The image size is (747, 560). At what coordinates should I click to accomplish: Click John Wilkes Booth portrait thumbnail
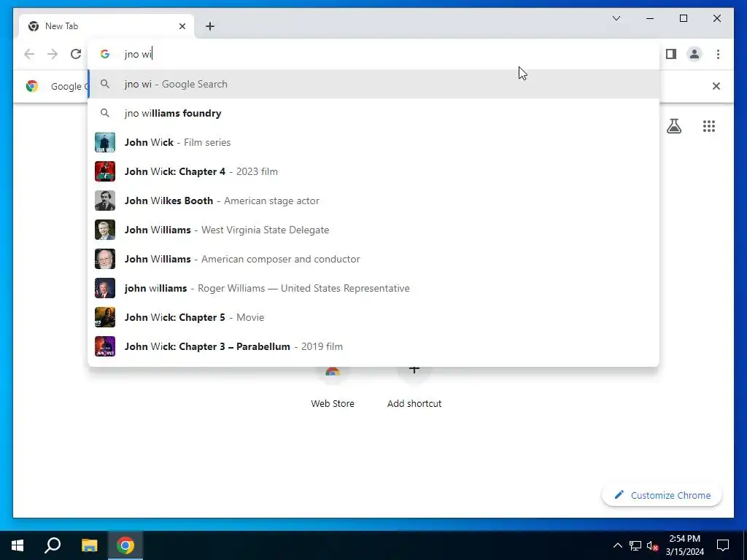pyautogui.click(x=105, y=201)
